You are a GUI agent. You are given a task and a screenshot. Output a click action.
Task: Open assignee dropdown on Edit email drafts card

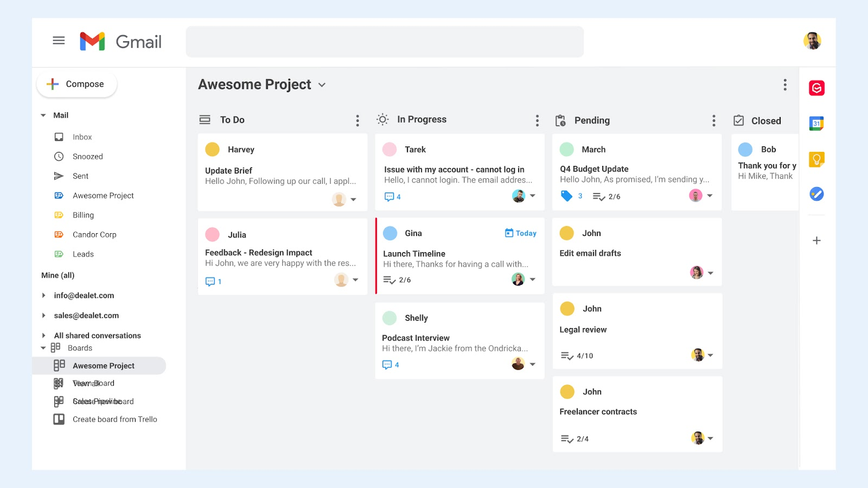710,273
